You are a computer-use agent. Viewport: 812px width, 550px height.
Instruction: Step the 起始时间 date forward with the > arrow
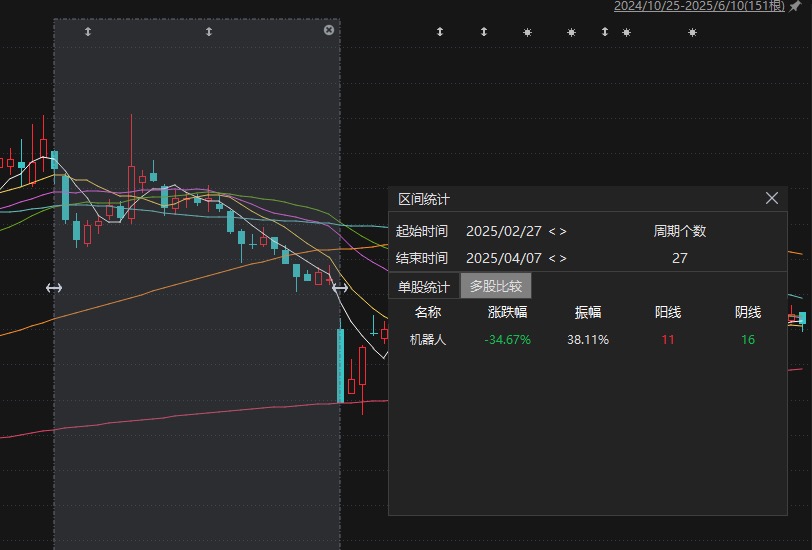(x=563, y=231)
